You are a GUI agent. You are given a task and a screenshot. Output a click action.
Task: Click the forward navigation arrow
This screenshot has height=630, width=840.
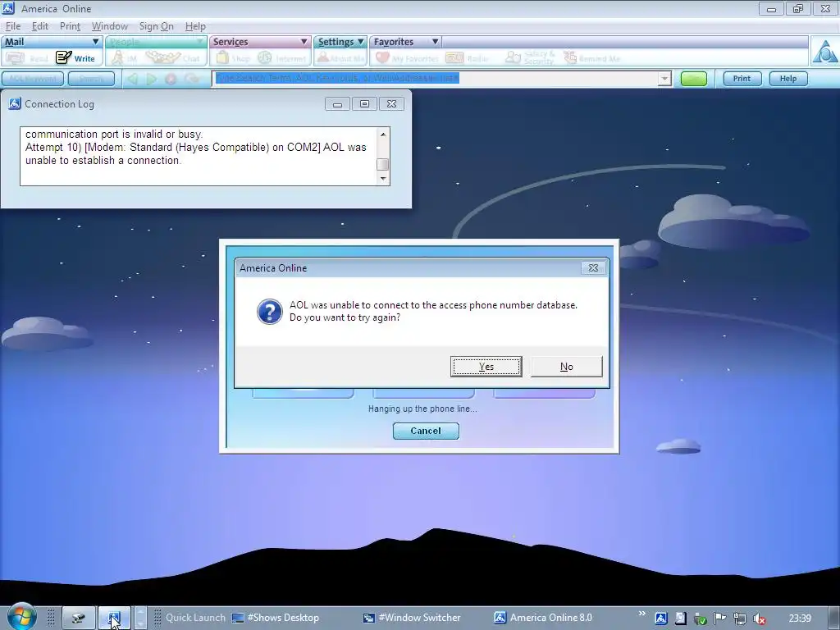(x=152, y=79)
